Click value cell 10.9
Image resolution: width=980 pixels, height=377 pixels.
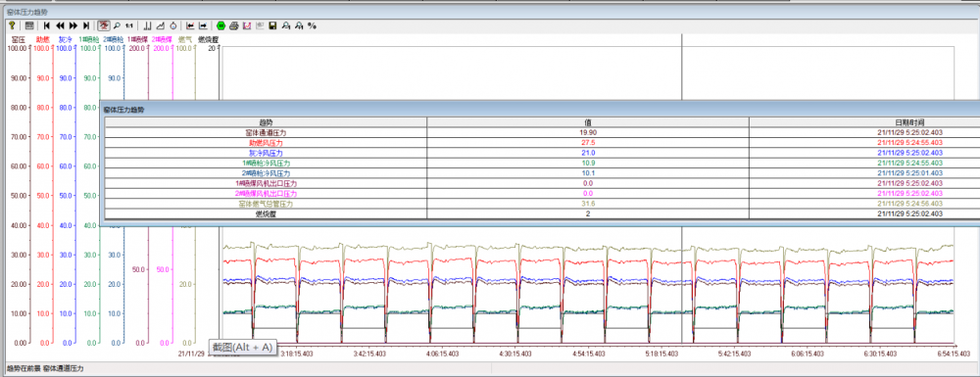(x=588, y=163)
